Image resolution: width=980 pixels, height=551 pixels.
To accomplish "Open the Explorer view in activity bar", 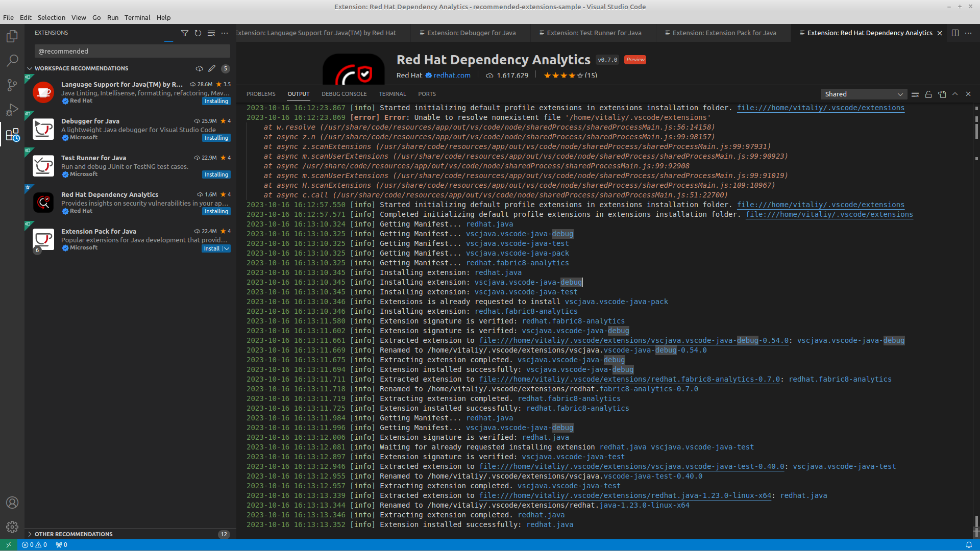I will (12, 36).
